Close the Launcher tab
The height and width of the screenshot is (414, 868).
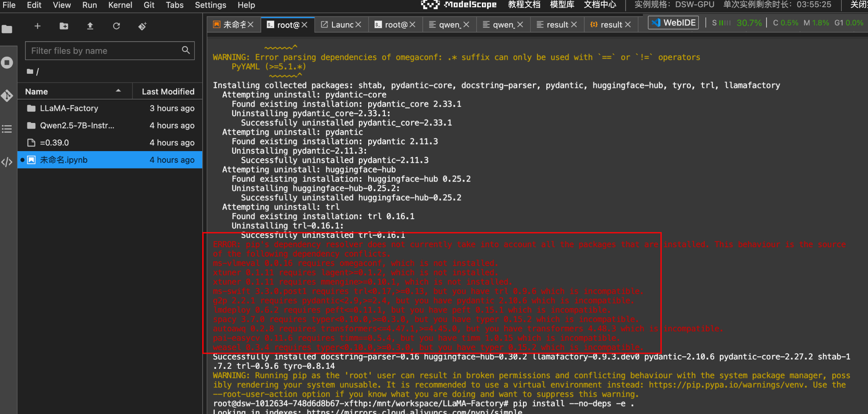[358, 25]
